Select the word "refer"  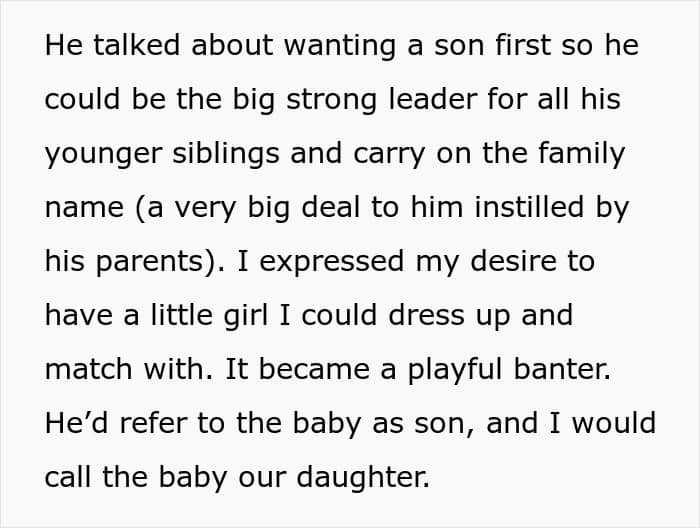[x=153, y=423]
